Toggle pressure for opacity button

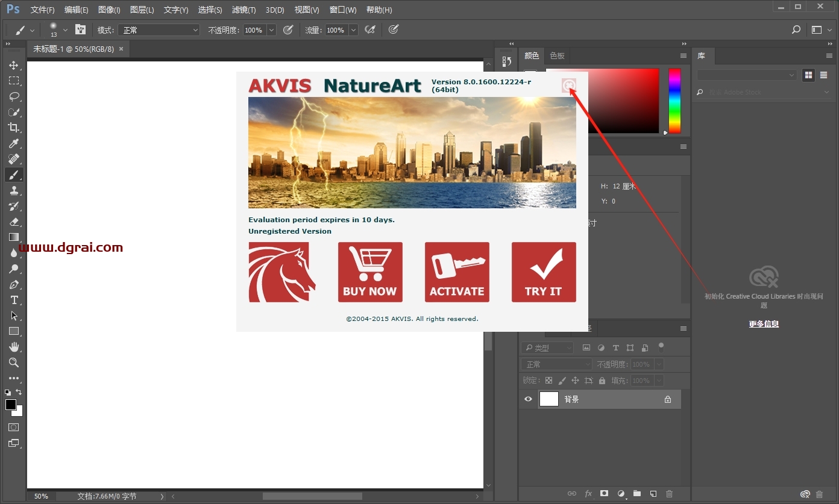tap(288, 30)
